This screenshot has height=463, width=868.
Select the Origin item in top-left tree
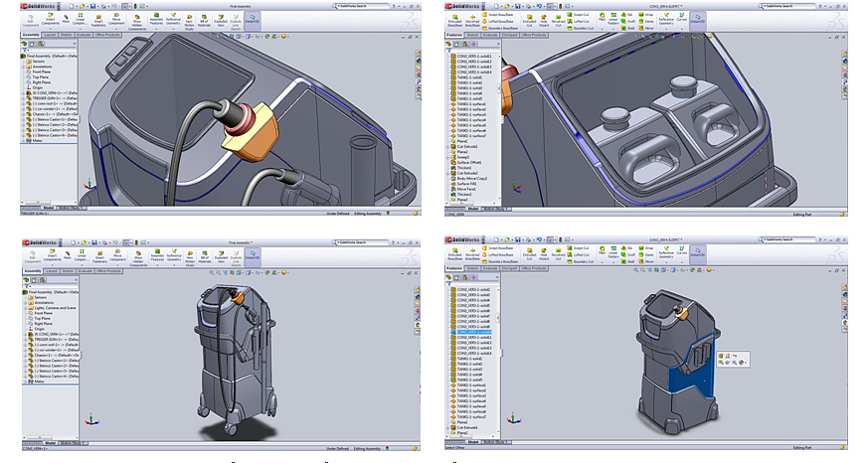(x=39, y=88)
